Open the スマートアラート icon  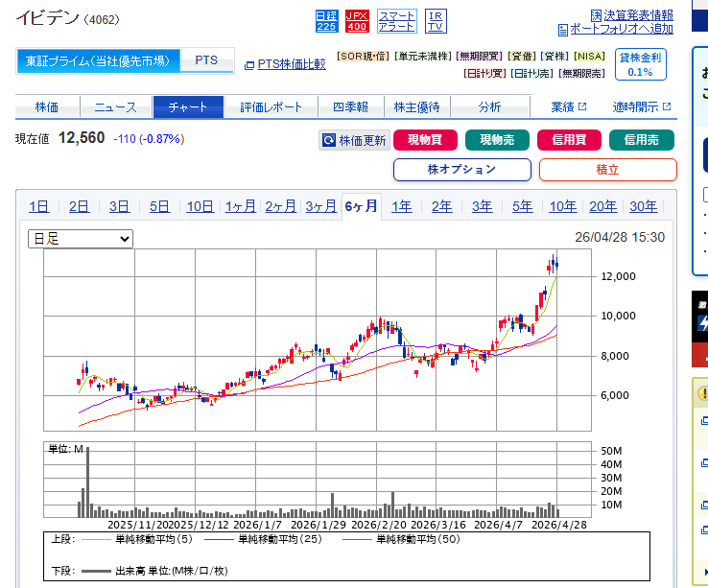(396, 21)
